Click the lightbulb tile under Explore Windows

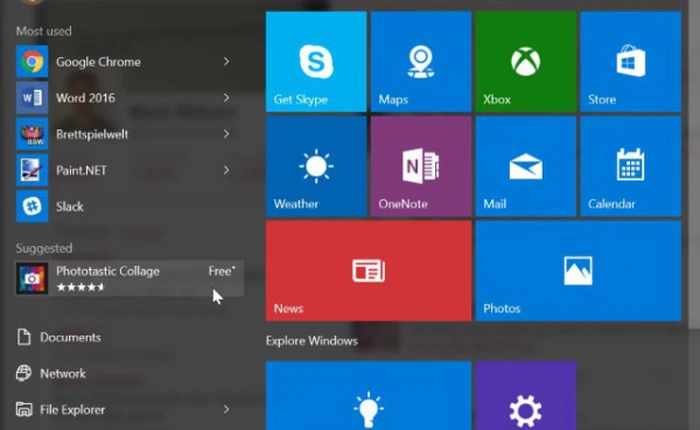368,396
